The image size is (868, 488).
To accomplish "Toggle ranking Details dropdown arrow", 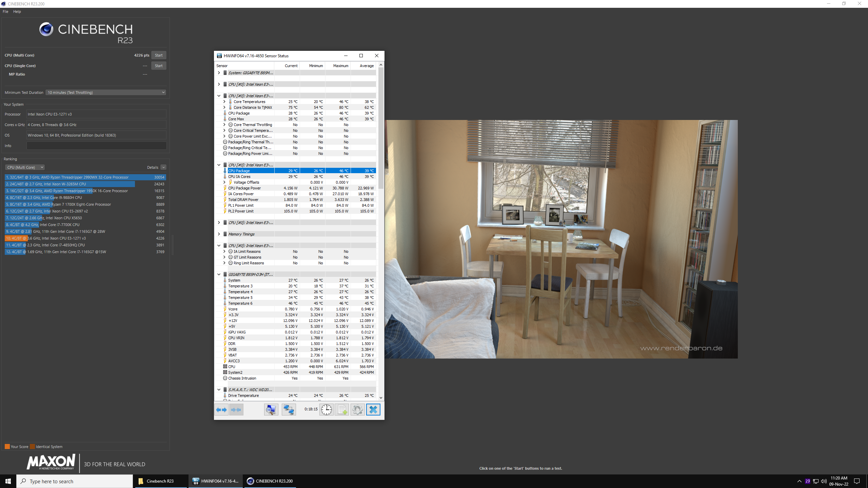I will (x=163, y=167).
